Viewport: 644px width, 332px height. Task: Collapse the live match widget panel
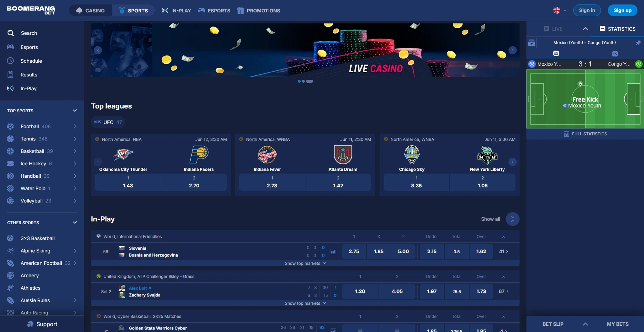pyautogui.click(x=585, y=29)
